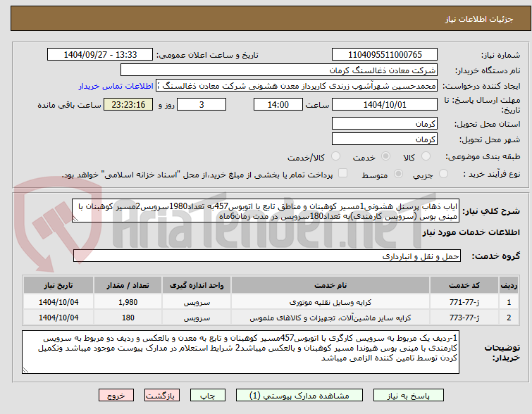The width and height of the screenshot is (532, 414).
Task: Click the واحد اندازه گیری column header
Action: (197, 285)
